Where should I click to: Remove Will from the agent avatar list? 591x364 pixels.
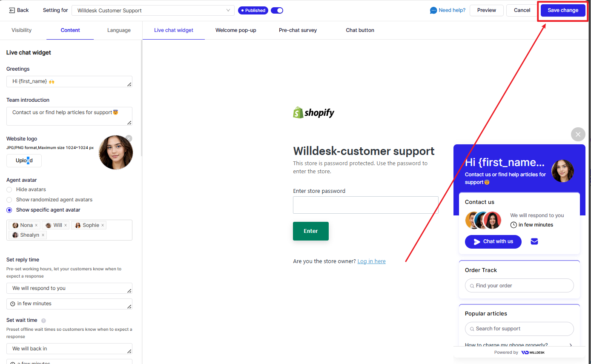pos(66,225)
